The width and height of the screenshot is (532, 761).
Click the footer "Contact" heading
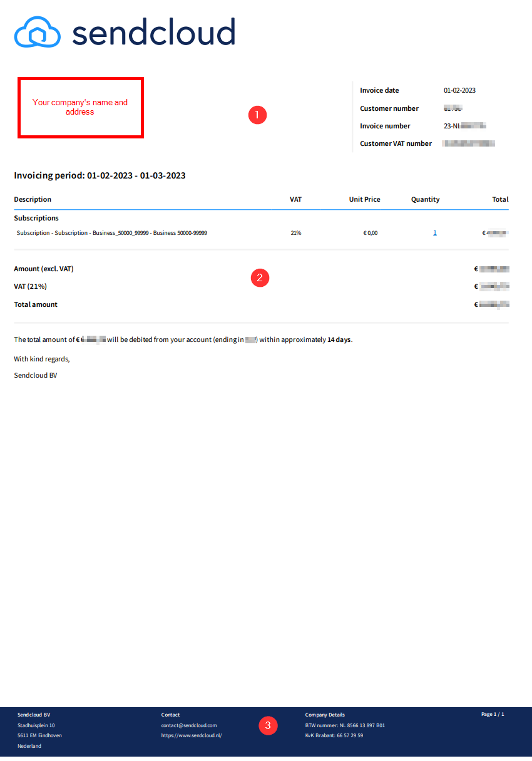point(170,715)
